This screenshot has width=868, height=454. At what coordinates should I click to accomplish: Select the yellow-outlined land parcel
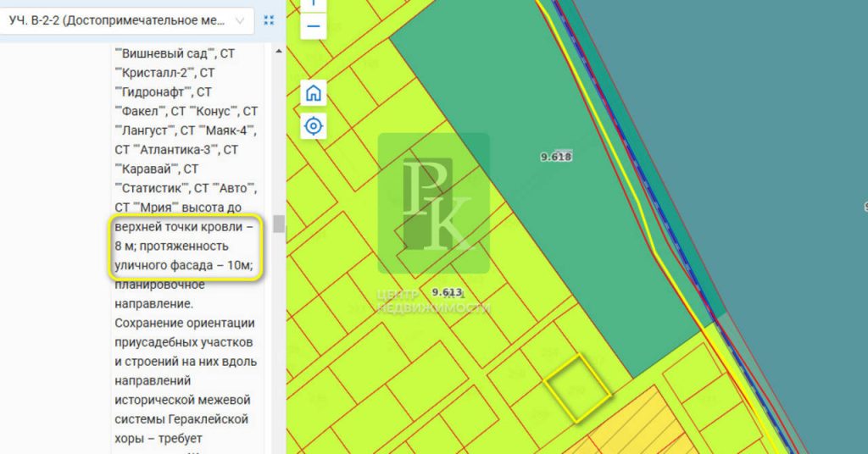coord(578,389)
